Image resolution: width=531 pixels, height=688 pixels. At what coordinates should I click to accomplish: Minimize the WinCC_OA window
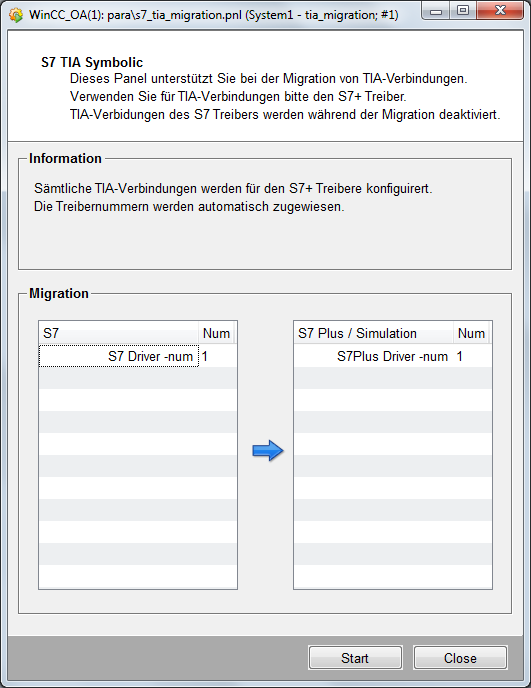(x=436, y=11)
